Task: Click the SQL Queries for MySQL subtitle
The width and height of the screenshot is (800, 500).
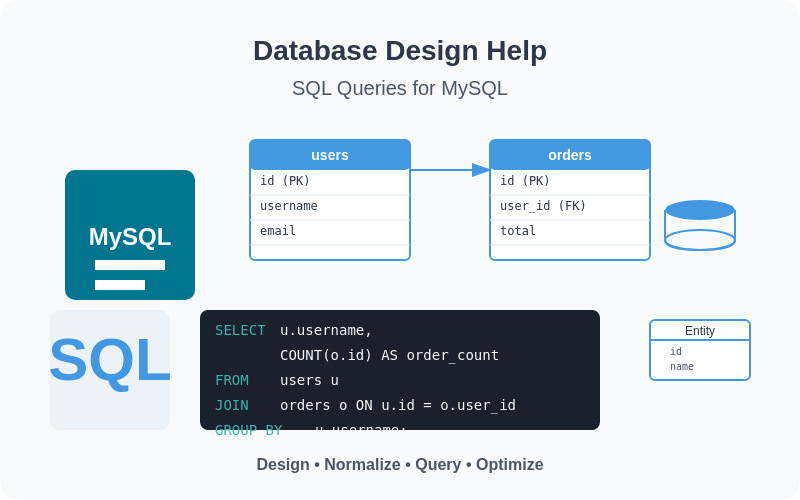Action: coord(400,88)
